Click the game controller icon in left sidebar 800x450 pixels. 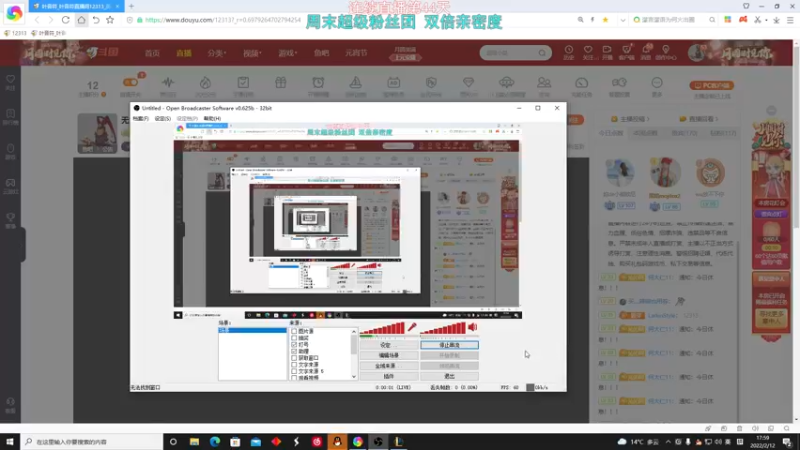tap(10, 183)
